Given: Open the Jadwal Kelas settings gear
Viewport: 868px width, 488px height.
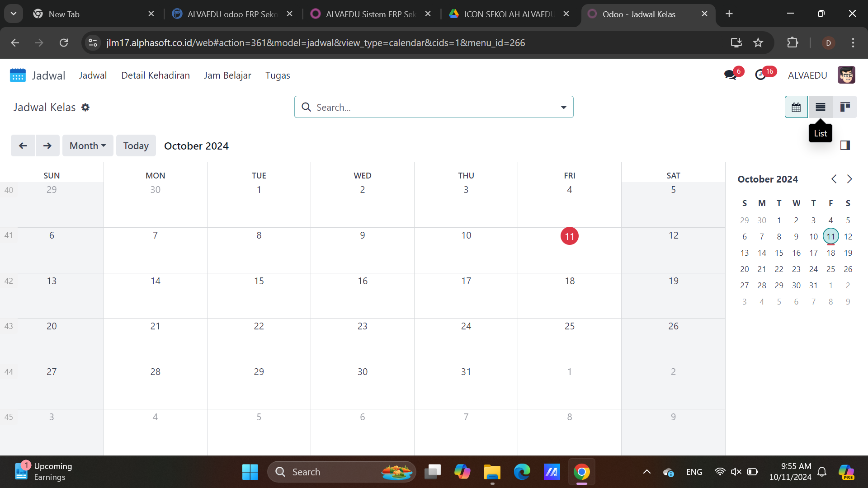Looking at the screenshot, I should click(x=85, y=108).
